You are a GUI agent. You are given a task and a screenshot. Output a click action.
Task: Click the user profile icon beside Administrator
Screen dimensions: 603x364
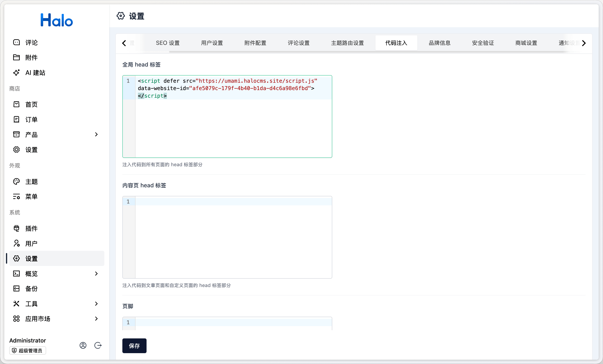83,345
